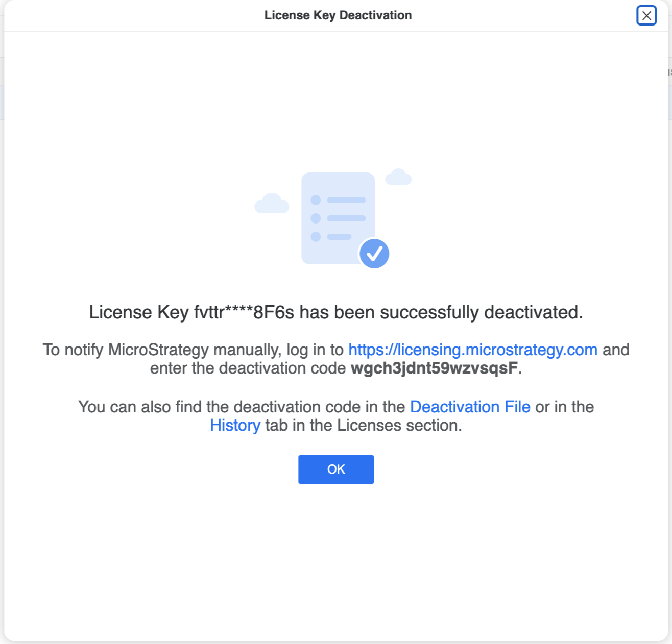Open the Deactivation File link
Viewport: 672px width, 644px height.
coord(470,407)
